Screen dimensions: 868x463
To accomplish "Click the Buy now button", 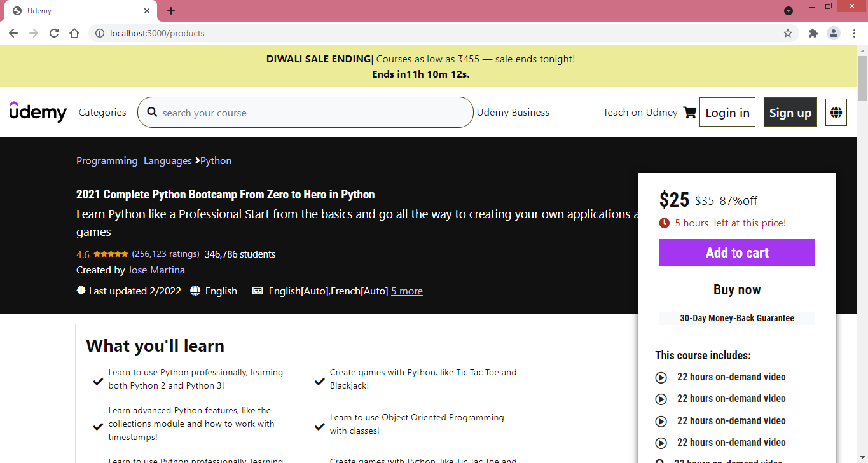I will coord(736,289).
